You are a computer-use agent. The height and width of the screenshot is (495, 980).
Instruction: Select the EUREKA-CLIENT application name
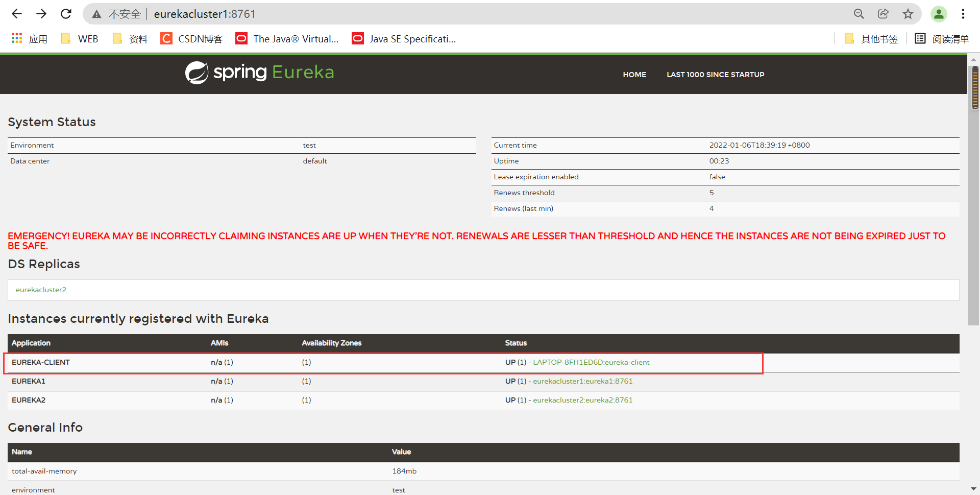coord(41,362)
